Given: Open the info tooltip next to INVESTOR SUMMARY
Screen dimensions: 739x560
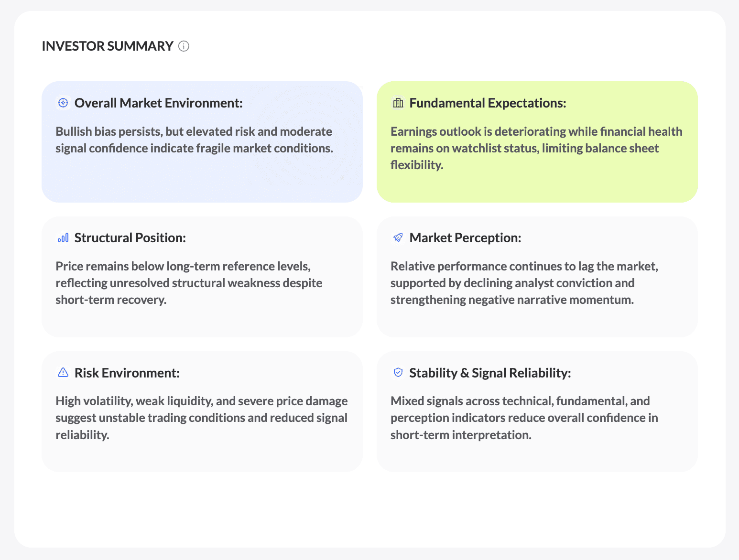Looking at the screenshot, I should pos(184,46).
